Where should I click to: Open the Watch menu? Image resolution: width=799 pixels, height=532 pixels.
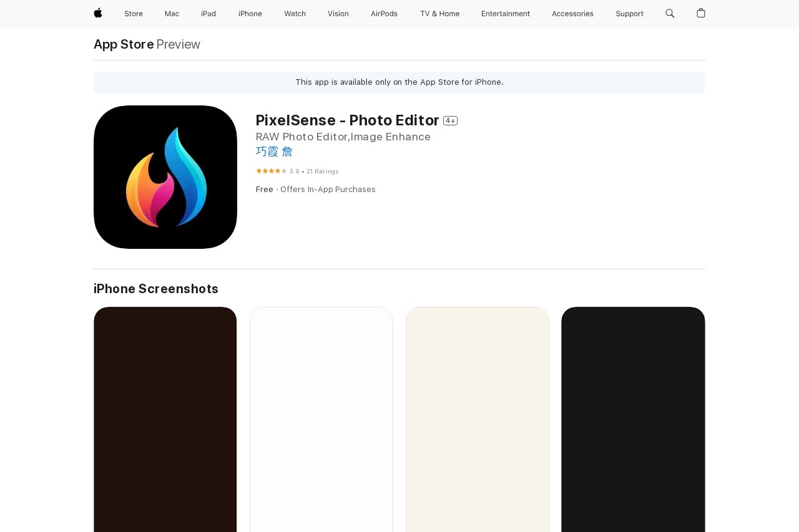click(x=295, y=14)
